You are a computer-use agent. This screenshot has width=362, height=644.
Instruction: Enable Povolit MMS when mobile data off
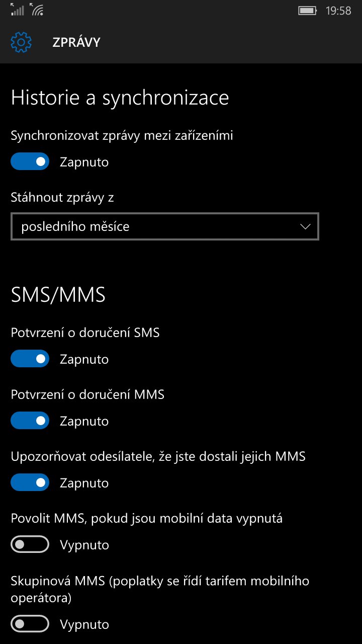30,545
